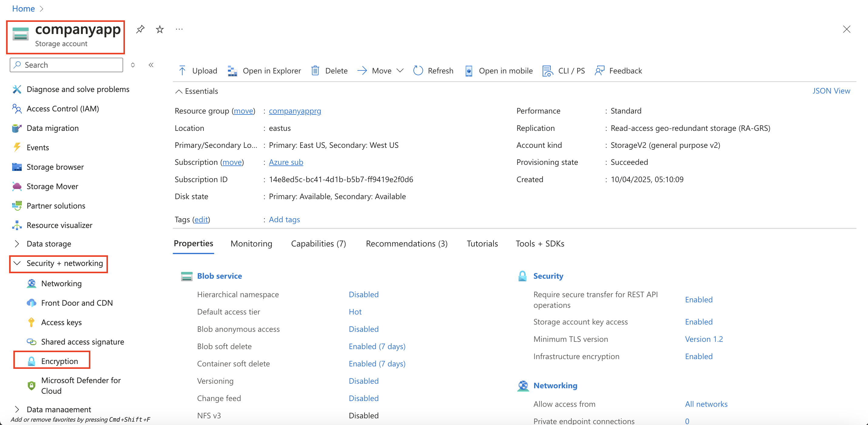The height and width of the screenshot is (425, 868).
Task: Click Disabled value for Versioning
Action: [x=364, y=381]
